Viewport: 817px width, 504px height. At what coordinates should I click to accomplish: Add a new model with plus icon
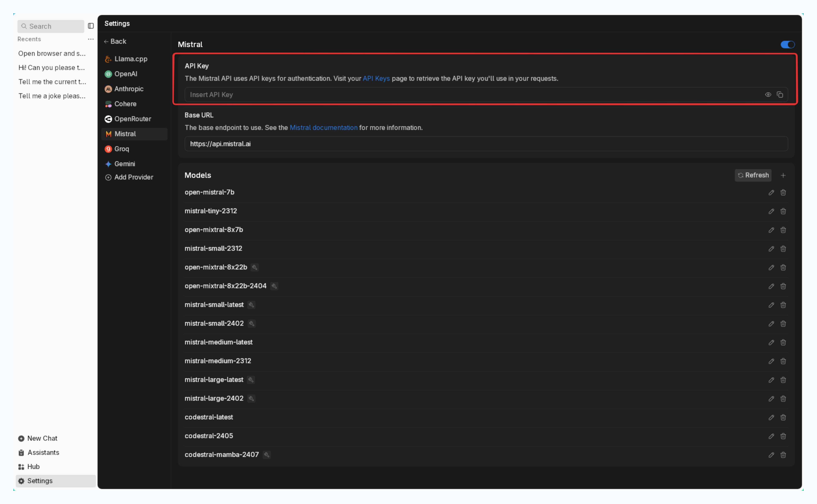pyautogui.click(x=783, y=175)
